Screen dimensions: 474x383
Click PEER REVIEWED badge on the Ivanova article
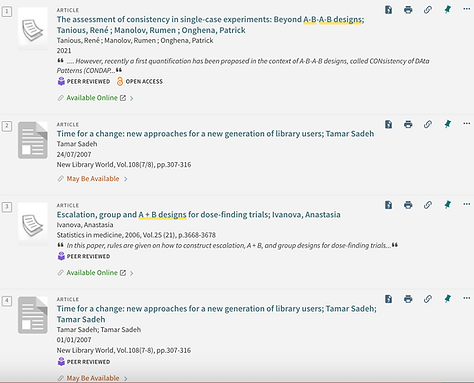(84, 256)
